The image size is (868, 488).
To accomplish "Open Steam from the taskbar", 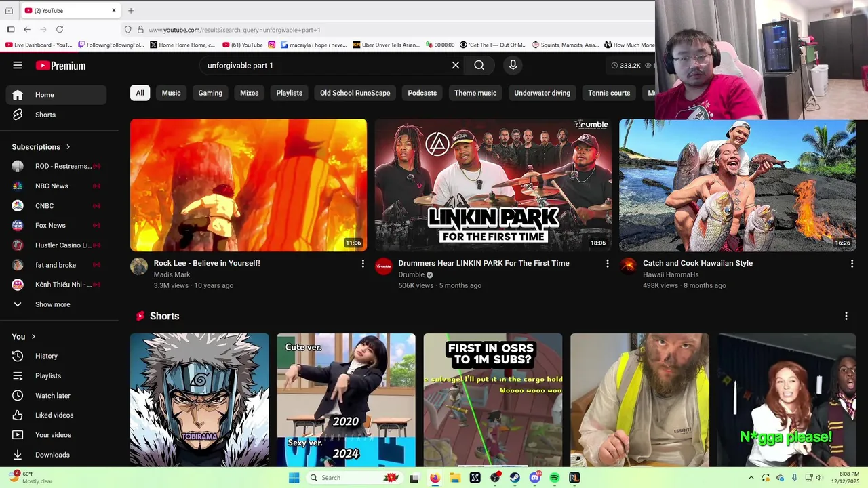I will point(515,478).
